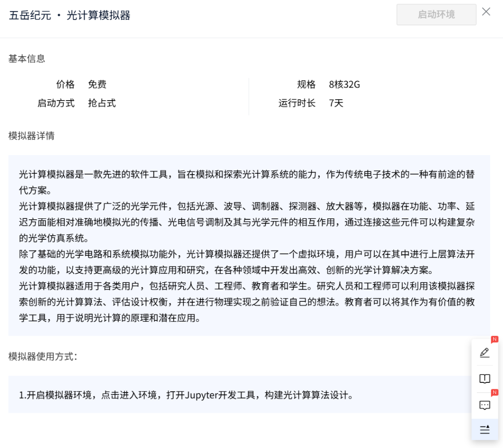This screenshot has height=448, width=503.
Task: Click the red N badge above pencil icon
Action: tap(494, 339)
